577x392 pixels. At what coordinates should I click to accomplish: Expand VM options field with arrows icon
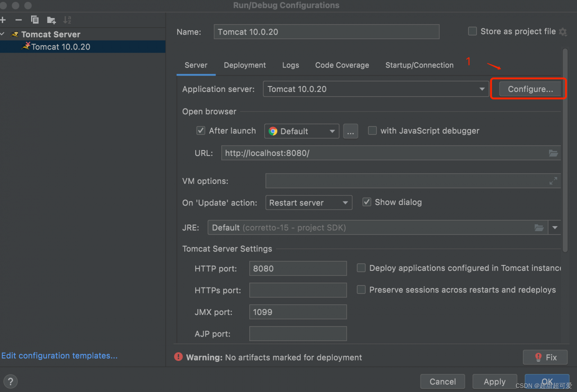coord(553,181)
